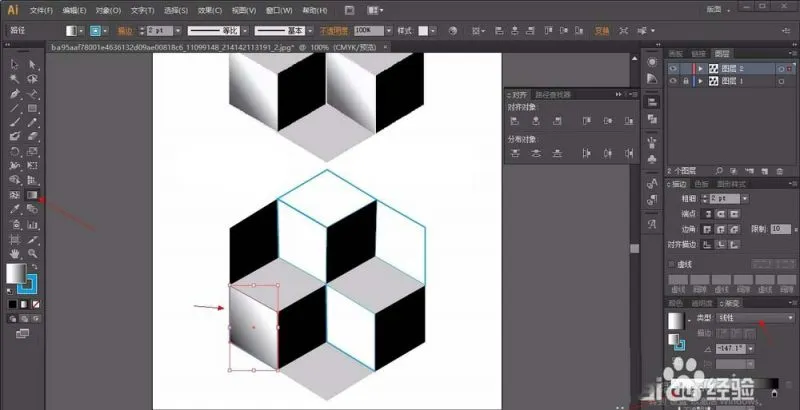Open the fill color dropdown in control bar
This screenshot has height=410, width=800.
coord(82,31)
